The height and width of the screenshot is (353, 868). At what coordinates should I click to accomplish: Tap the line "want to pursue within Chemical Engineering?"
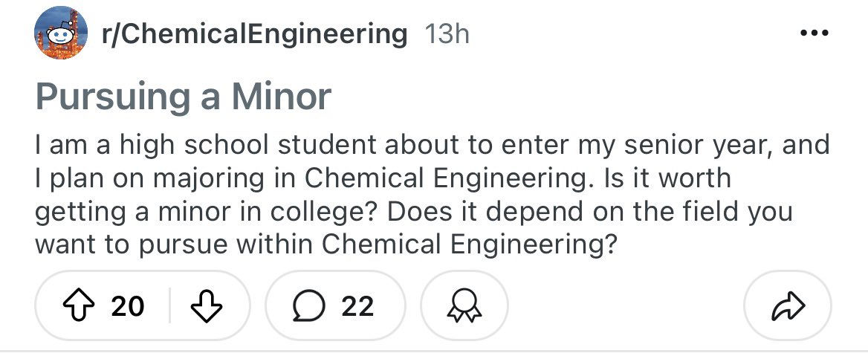[x=325, y=245]
